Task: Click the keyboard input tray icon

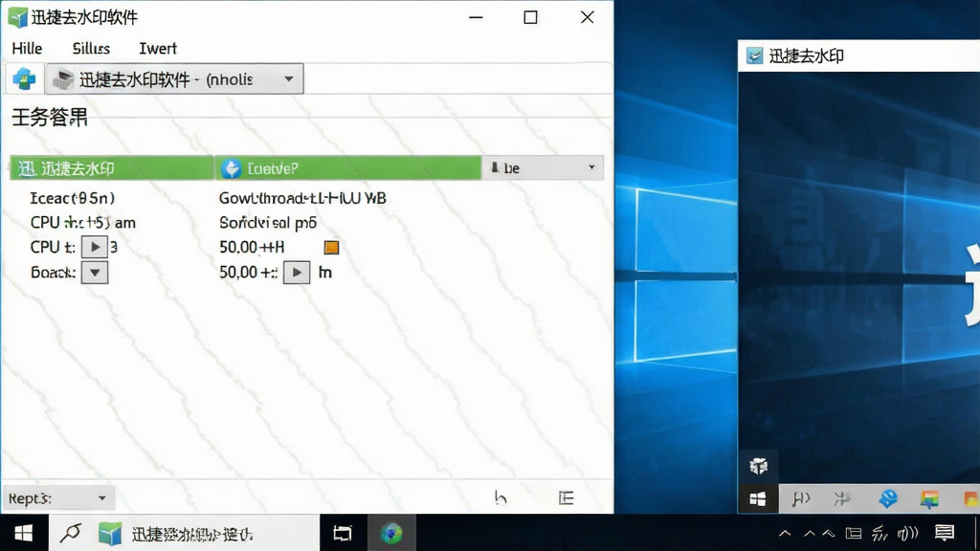Action: click(x=853, y=534)
